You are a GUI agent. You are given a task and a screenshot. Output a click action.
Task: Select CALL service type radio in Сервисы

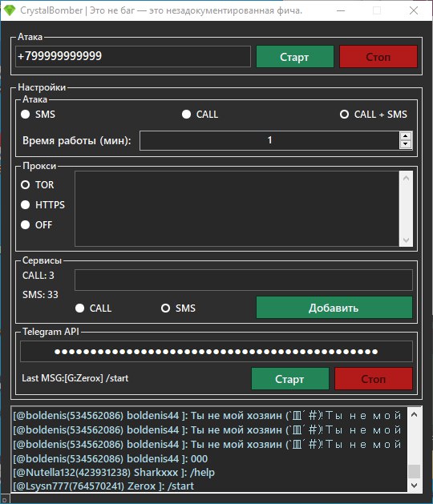point(79,308)
